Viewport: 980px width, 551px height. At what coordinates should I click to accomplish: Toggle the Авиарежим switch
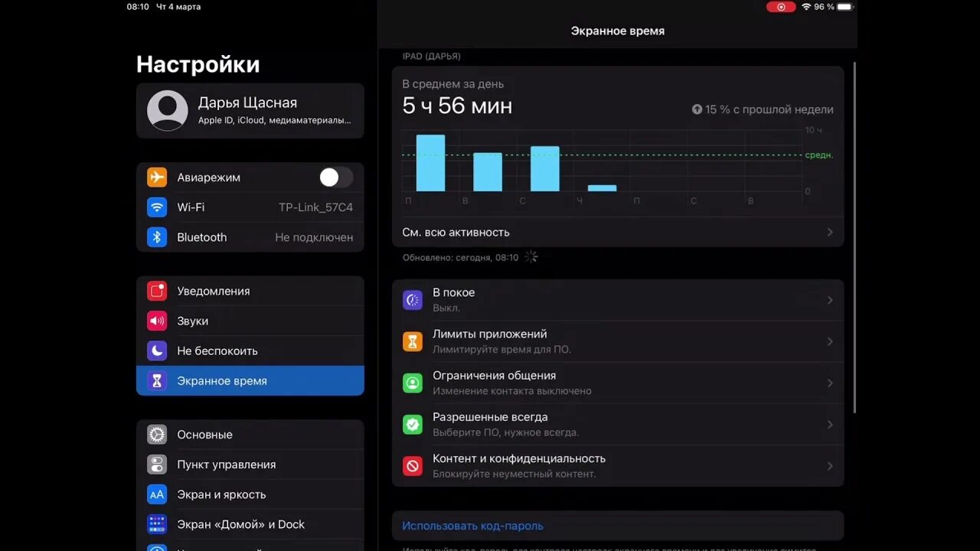click(x=336, y=178)
